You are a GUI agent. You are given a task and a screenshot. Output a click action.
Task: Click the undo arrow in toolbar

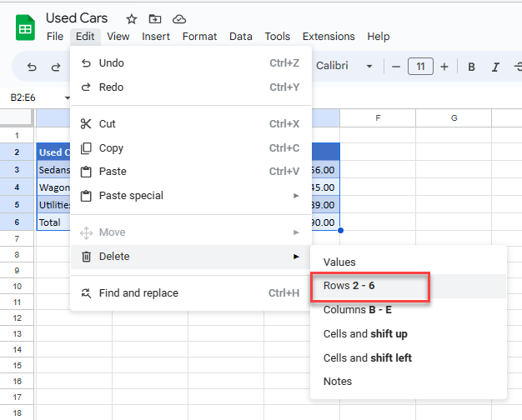[32, 67]
